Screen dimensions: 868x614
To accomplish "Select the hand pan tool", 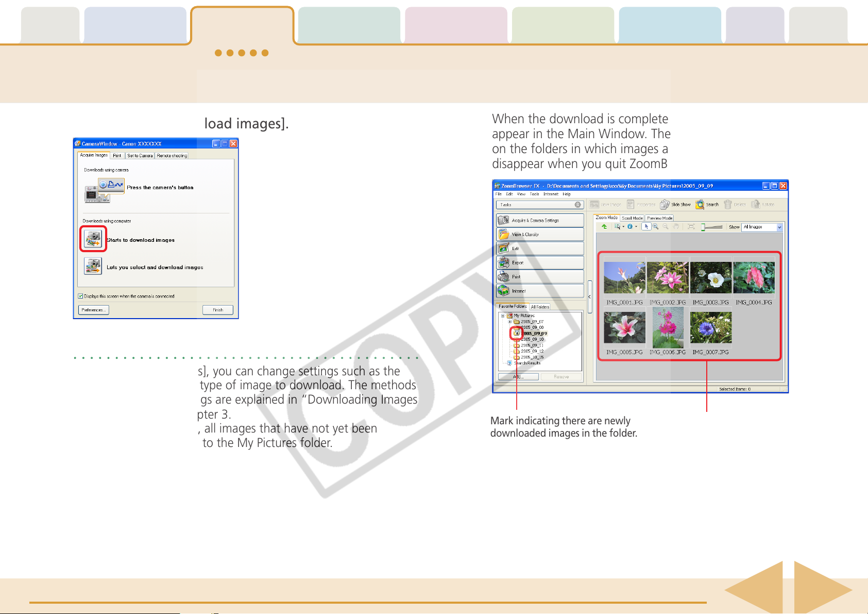I will click(676, 226).
